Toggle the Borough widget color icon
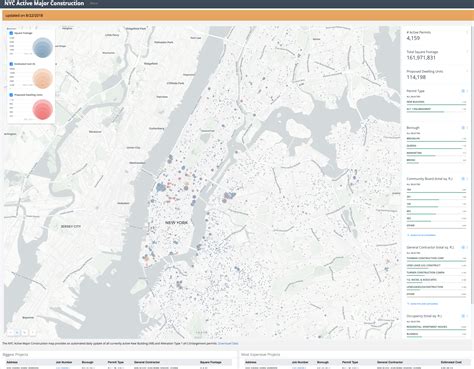Screen dimensions: 474x369 coord(463,128)
